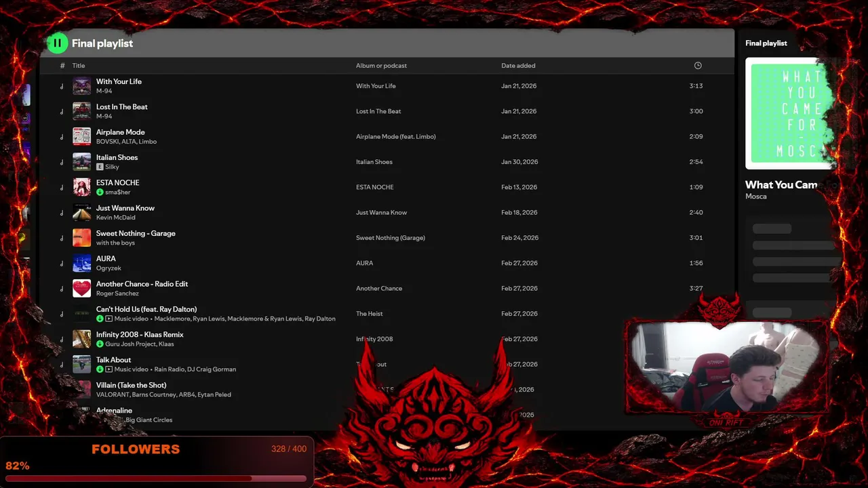Click the downloaded icon on Can't Hold Us row
The height and width of the screenshot is (488, 868).
point(100,319)
